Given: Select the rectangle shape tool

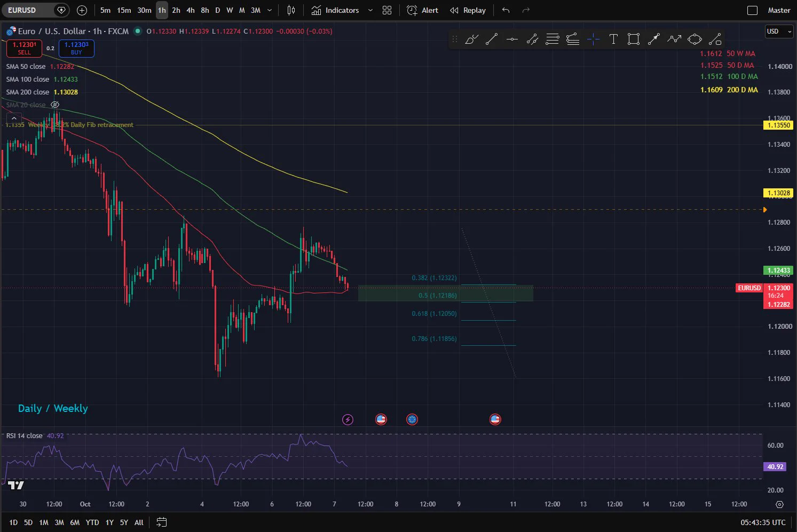Looking at the screenshot, I should 634,39.
